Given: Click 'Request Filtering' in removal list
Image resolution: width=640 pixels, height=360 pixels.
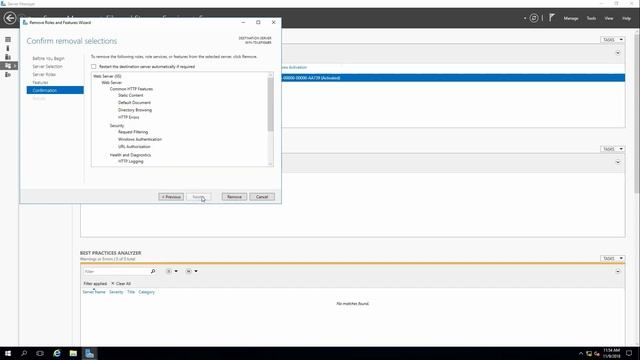Looking at the screenshot, I should tap(133, 132).
